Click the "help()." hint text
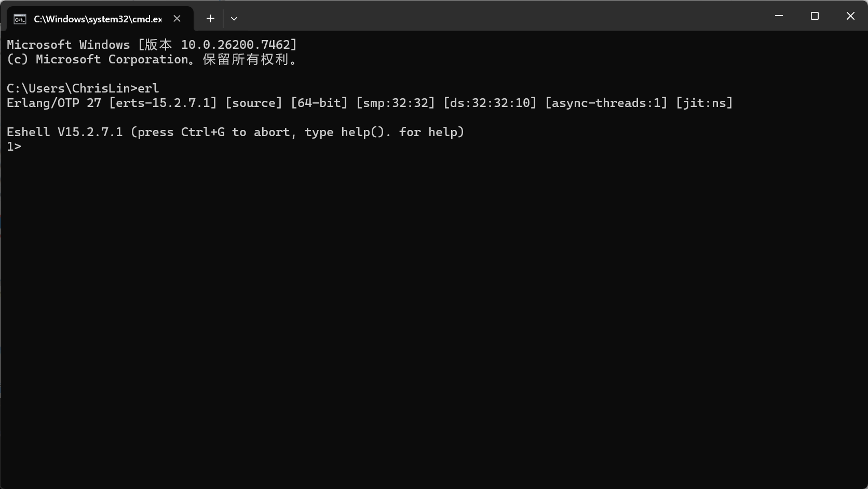This screenshot has height=489, width=868. pyautogui.click(x=365, y=131)
